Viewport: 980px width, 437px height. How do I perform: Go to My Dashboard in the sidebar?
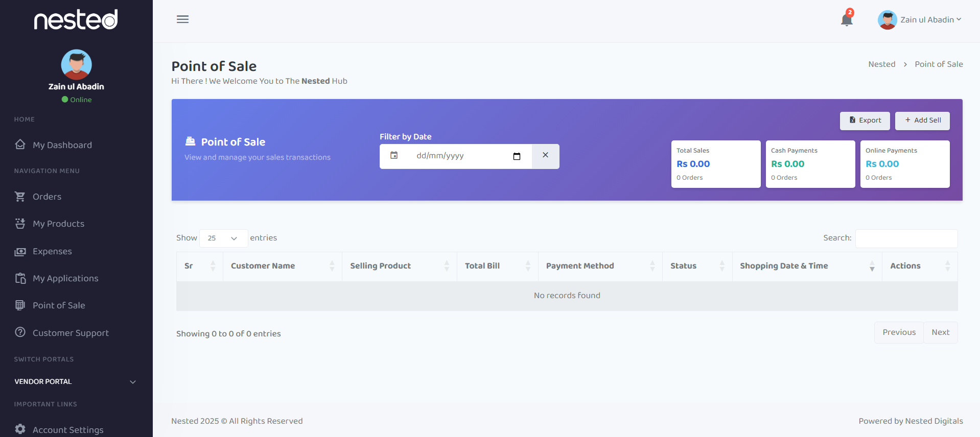pos(62,145)
